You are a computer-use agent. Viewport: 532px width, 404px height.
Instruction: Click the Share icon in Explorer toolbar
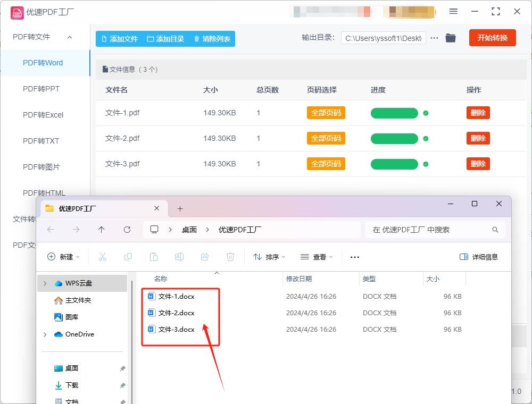click(205, 257)
